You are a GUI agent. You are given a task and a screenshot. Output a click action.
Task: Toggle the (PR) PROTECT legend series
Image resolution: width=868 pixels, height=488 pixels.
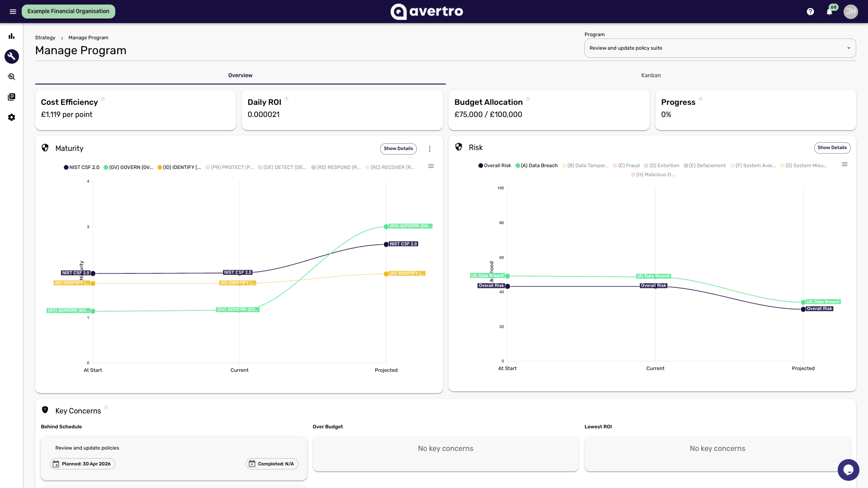click(230, 168)
